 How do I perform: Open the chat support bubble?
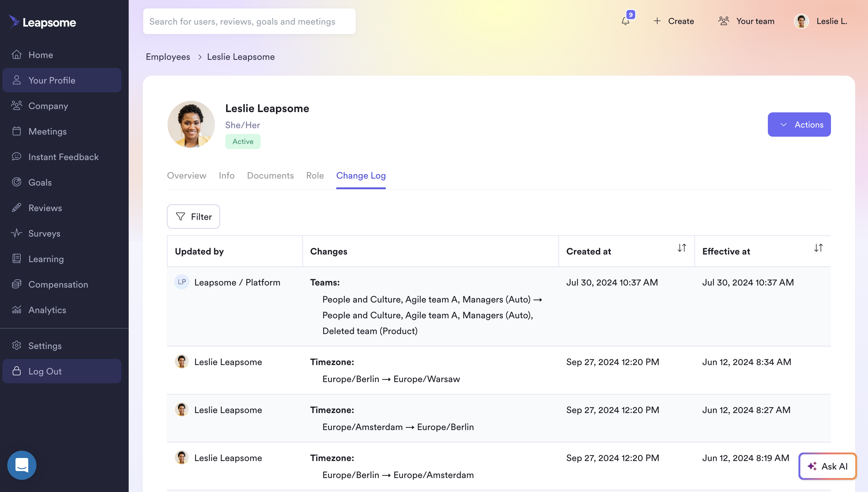22,465
